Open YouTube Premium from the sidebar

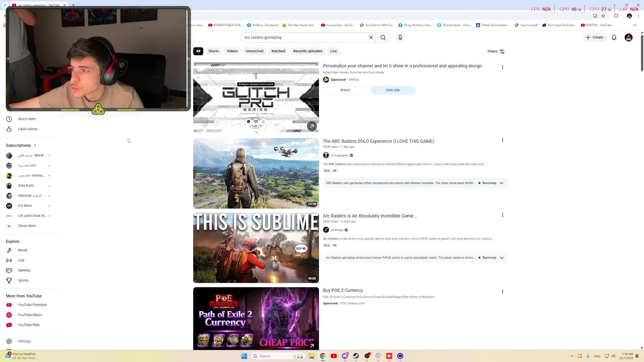coord(32,305)
